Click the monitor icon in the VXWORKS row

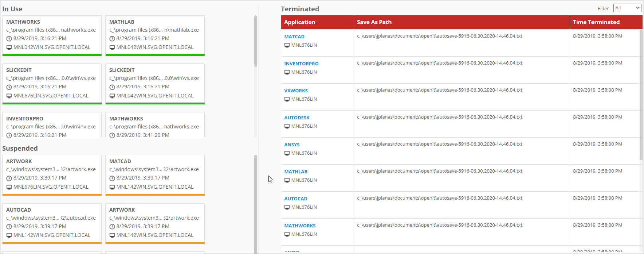pyautogui.click(x=287, y=99)
